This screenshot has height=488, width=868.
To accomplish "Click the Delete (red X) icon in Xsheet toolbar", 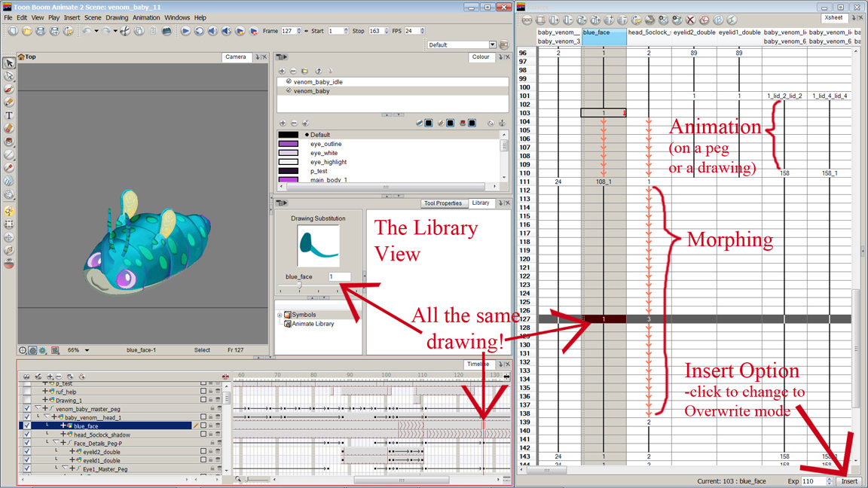I will (x=690, y=20).
